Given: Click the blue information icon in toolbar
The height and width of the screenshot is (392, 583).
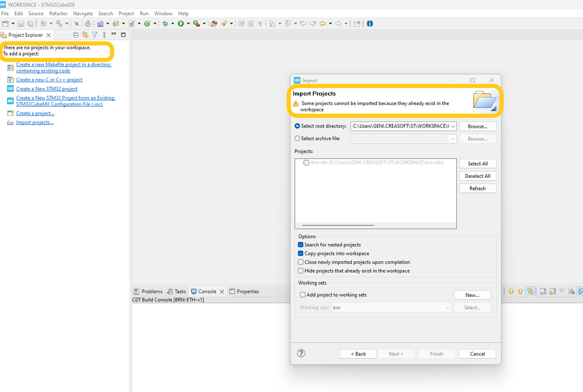Looking at the screenshot, I should (369, 23).
